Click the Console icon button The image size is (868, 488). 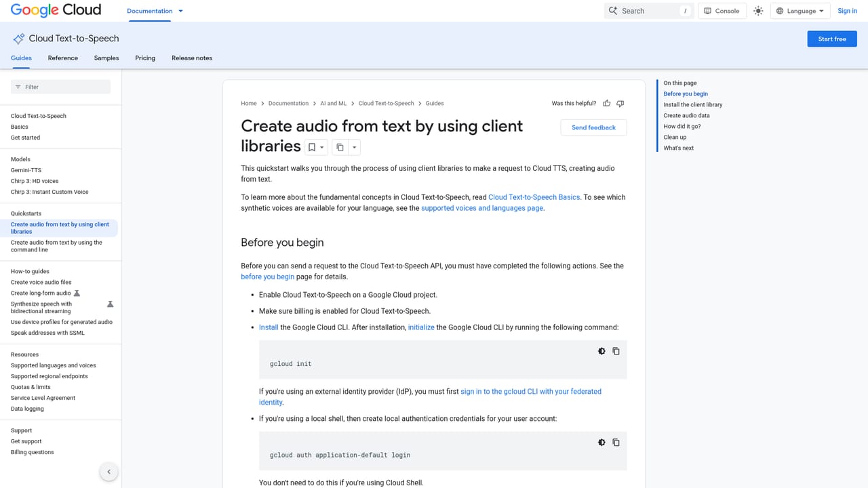point(722,11)
